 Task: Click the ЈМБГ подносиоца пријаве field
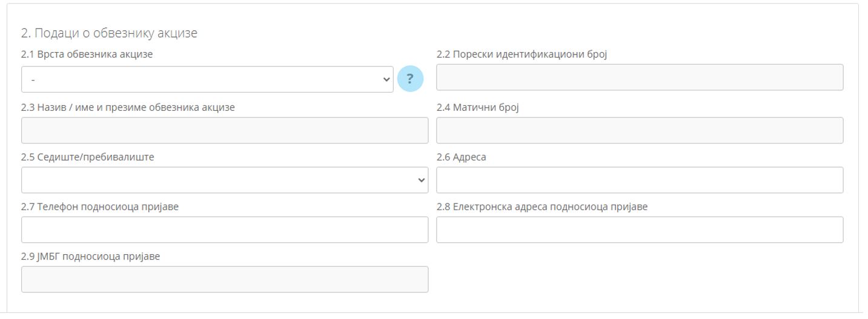tap(224, 279)
